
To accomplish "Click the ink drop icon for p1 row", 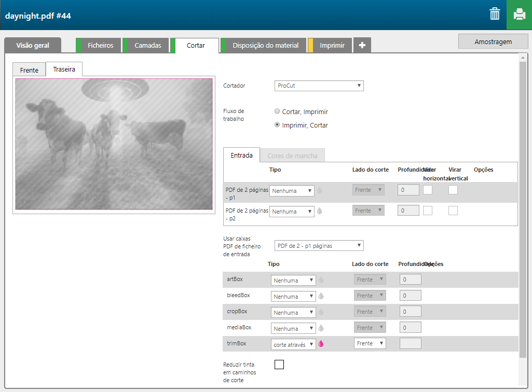I will tap(319, 190).
